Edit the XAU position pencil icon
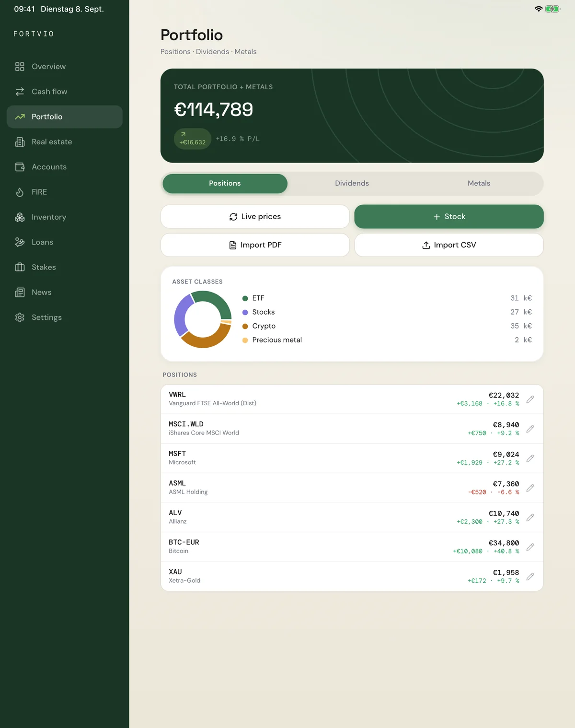The width and height of the screenshot is (575, 728). (x=530, y=576)
